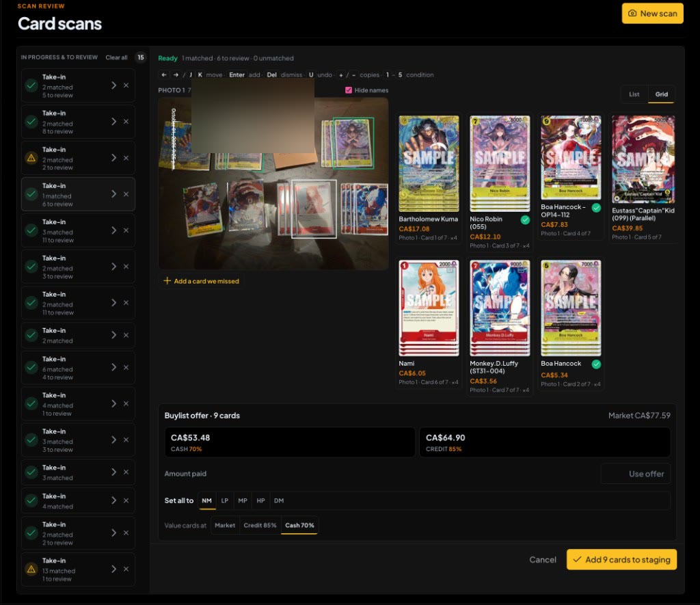Set all conditions to LP
This screenshot has width=700, height=605.
coord(224,500)
